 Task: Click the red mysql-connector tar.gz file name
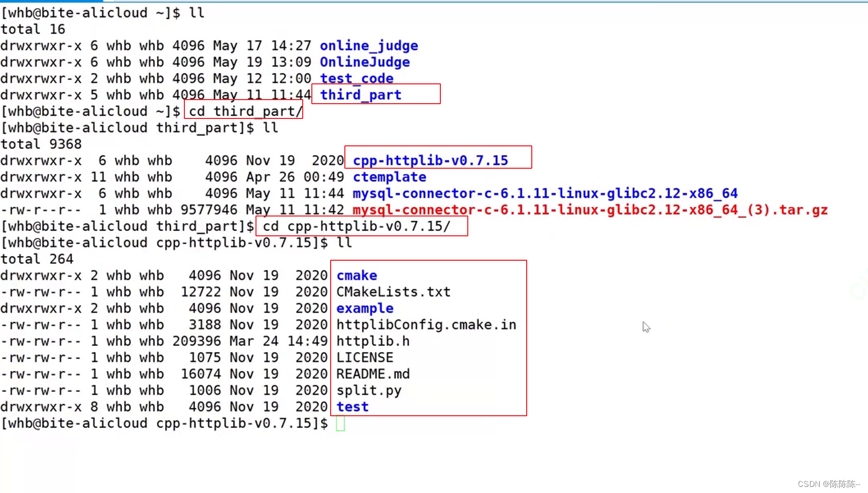click(590, 210)
